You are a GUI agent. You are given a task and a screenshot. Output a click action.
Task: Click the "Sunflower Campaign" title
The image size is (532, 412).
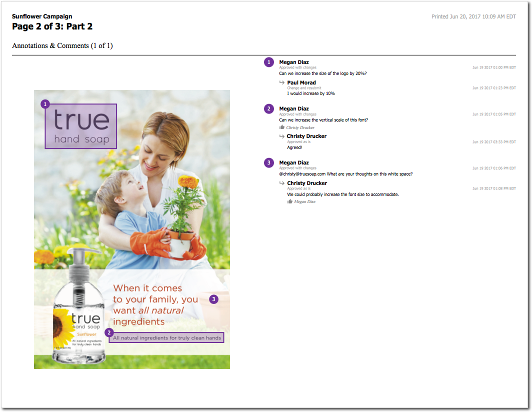point(42,16)
